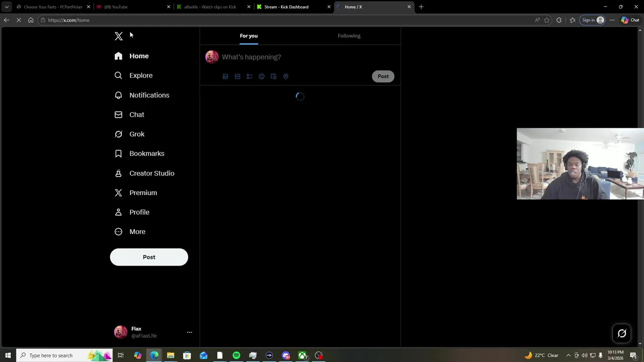Expand the More menu in sidebar

point(130,232)
